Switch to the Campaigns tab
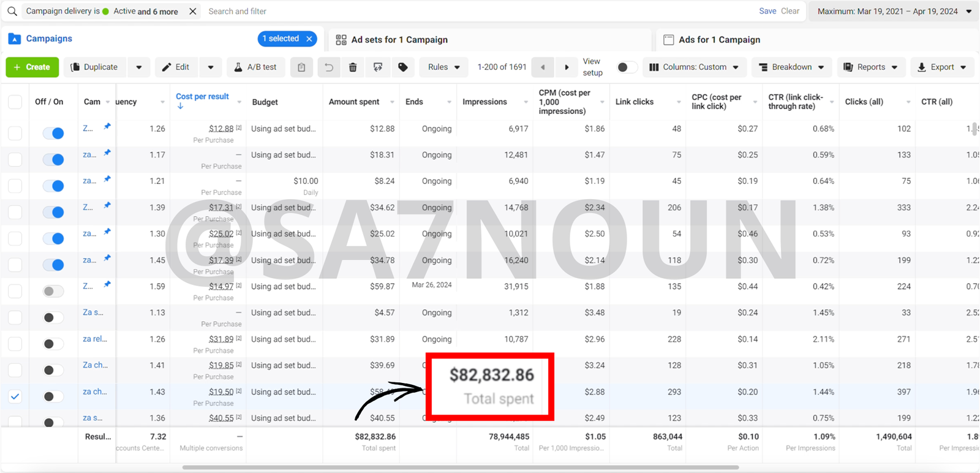Screen dimensions: 980x473 [49, 39]
